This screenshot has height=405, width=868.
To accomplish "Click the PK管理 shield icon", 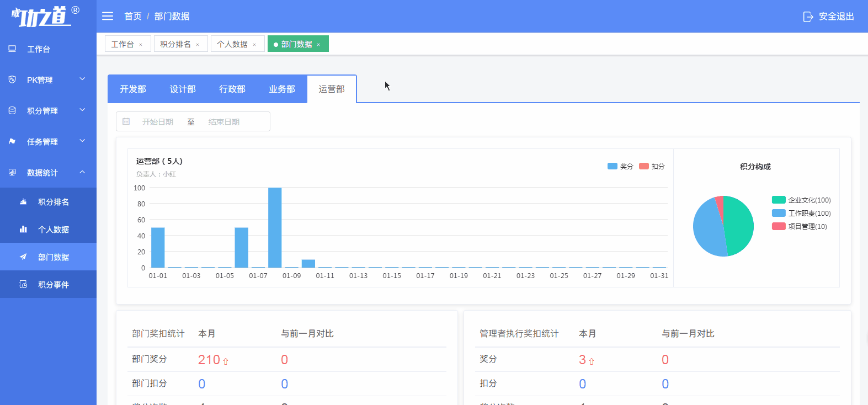I will coord(12,79).
